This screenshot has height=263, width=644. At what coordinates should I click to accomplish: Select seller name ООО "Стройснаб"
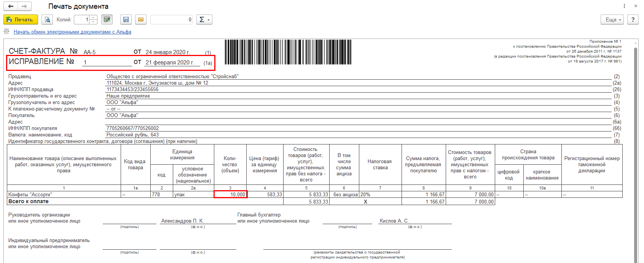172,77
